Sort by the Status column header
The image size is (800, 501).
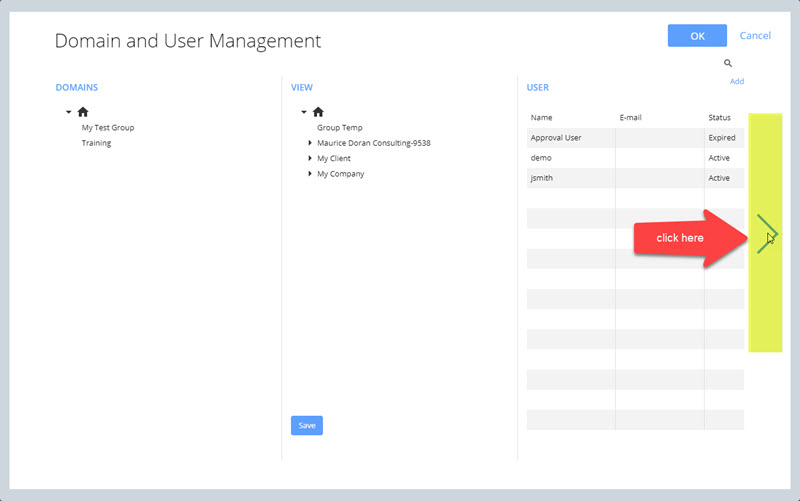(719, 117)
